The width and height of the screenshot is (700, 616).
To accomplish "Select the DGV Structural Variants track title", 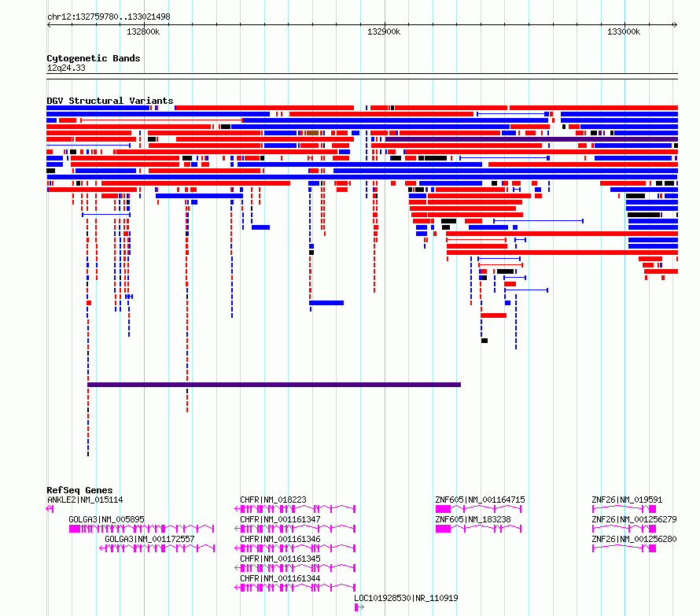I will (110, 101).
